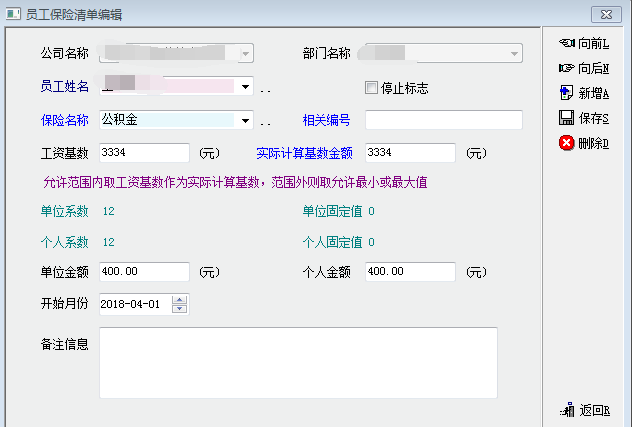Increase 开始月份 date with up arrow
Image resolution: width=632 pixels, height=427 pixels.
click(x=179, y=300)
